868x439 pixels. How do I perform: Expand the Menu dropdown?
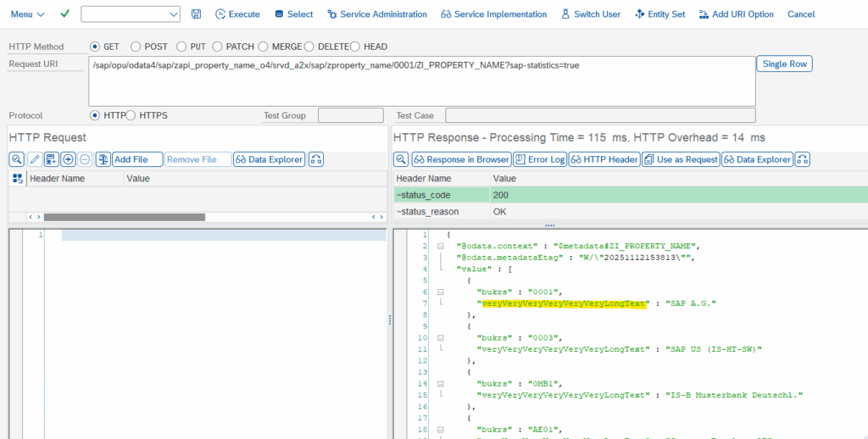pos(27,14)
